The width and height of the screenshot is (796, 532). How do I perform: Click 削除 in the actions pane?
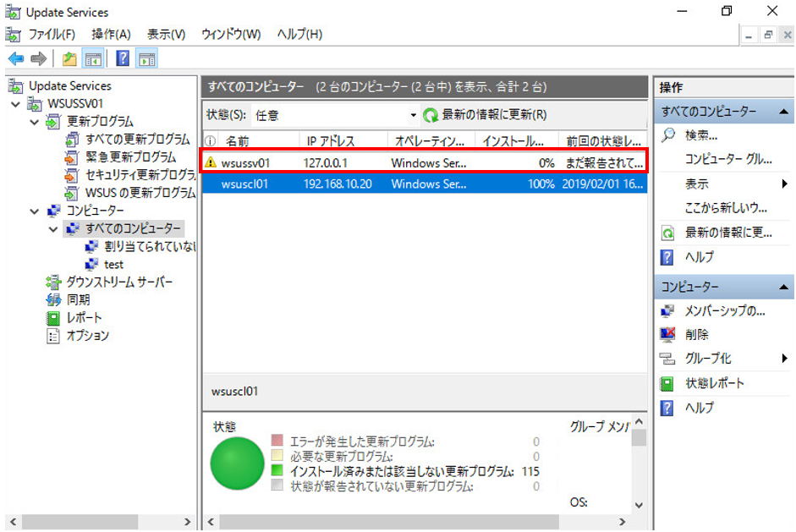tap(696, 335)
